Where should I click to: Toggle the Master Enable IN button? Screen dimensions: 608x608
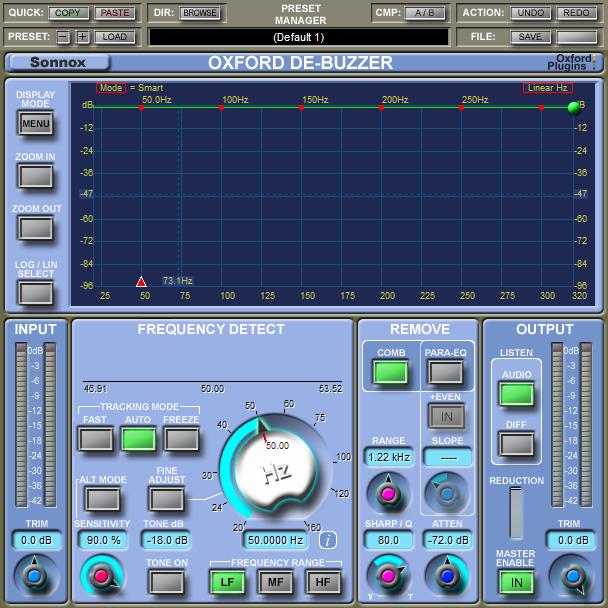[x=516, y=582]
